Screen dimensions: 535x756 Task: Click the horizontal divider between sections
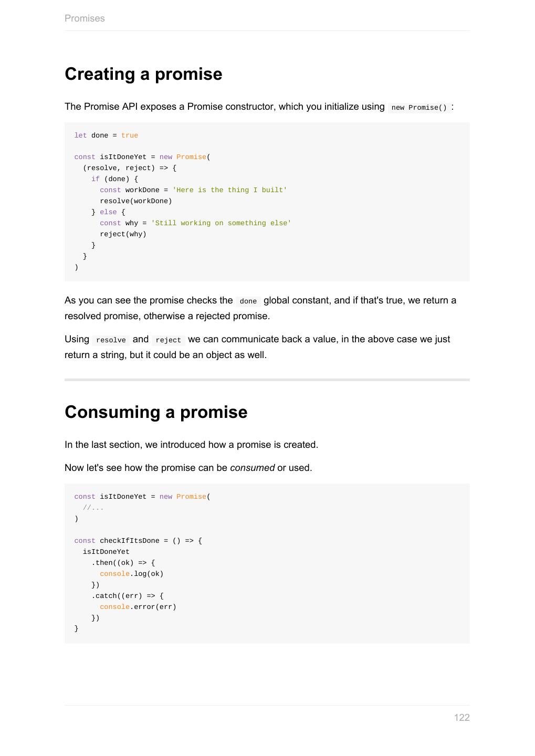tap(267, 380)
